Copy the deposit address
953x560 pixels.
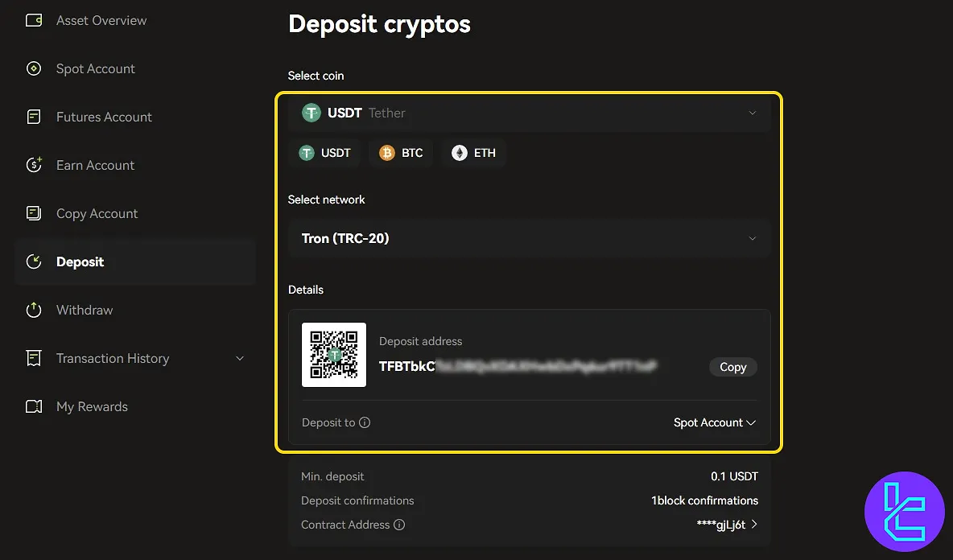[733, 367]
